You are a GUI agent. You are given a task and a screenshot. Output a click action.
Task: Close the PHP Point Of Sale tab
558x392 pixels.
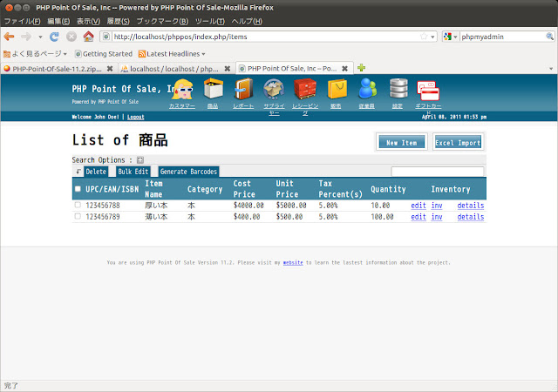(345, 68)
